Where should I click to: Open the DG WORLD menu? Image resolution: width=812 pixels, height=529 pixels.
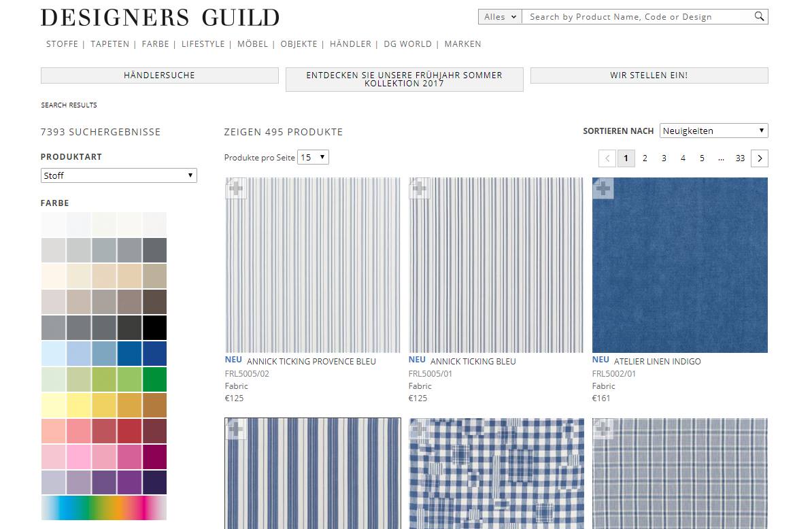(407, 44)
